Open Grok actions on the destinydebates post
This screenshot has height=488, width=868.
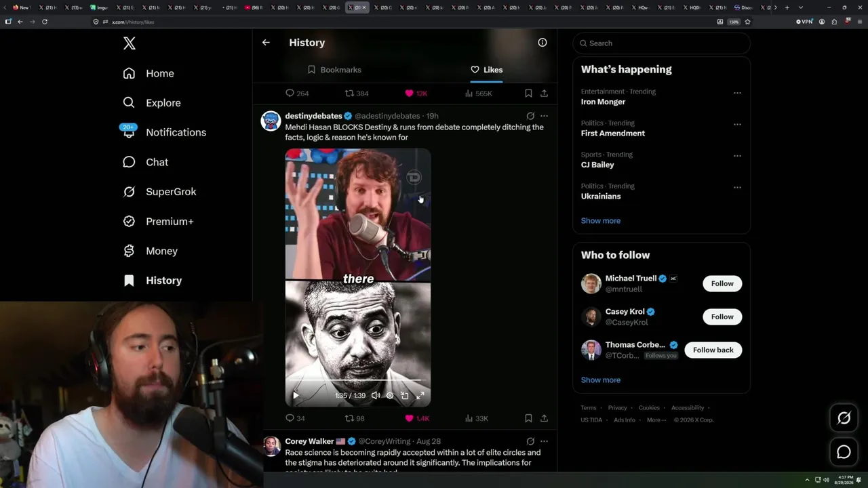point(530,116)
